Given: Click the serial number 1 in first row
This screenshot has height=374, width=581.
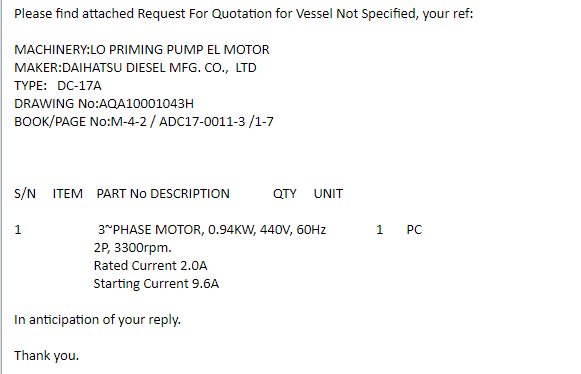Looking at the screenshot, I should [18, 230].
